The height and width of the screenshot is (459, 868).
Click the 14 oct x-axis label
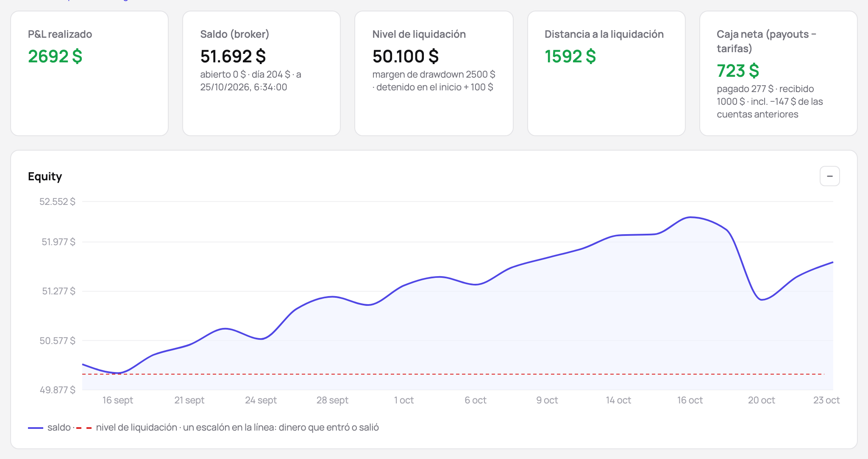(x=618, y=400)
